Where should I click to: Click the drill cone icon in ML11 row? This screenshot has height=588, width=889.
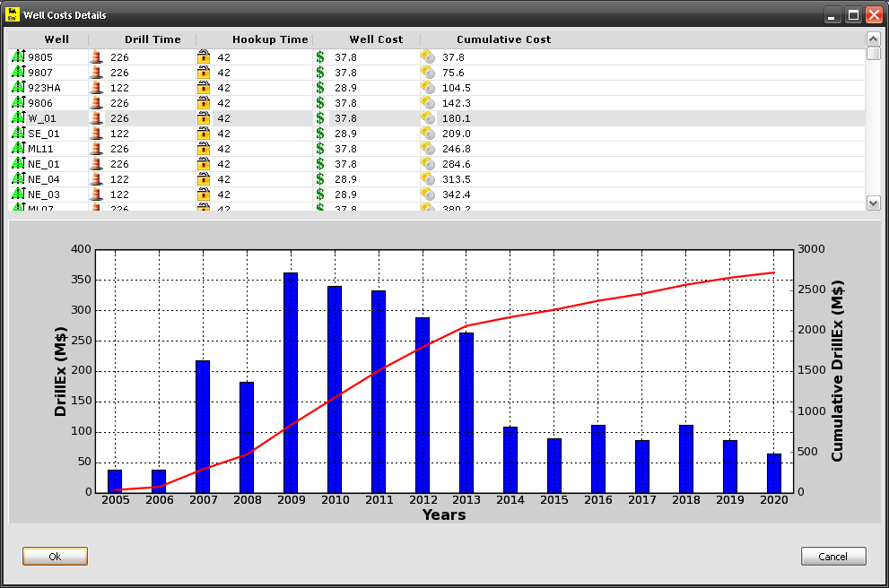pos(97,149)
